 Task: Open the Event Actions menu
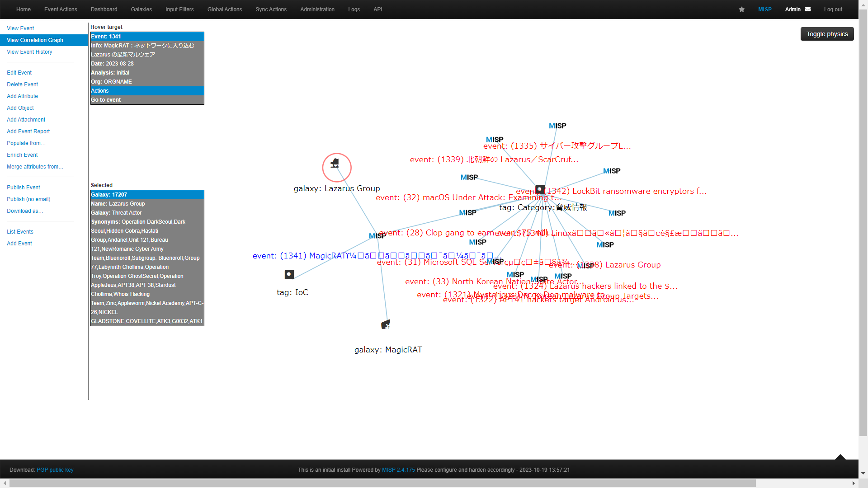(61, 9)
